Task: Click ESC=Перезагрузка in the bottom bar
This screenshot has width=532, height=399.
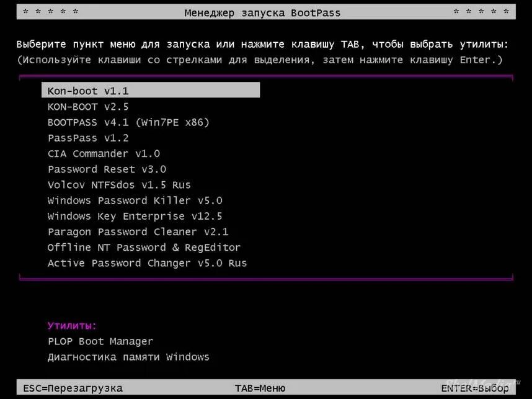Action: [x=73, y=388]
